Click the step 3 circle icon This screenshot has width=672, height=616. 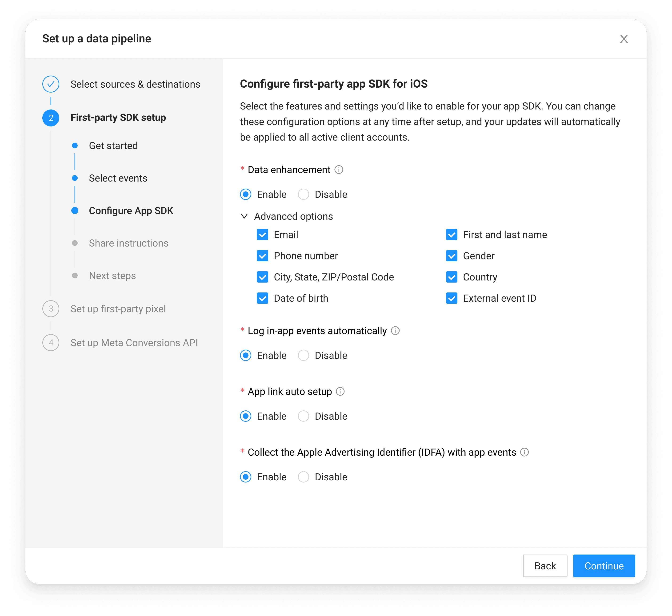[51, 309]
